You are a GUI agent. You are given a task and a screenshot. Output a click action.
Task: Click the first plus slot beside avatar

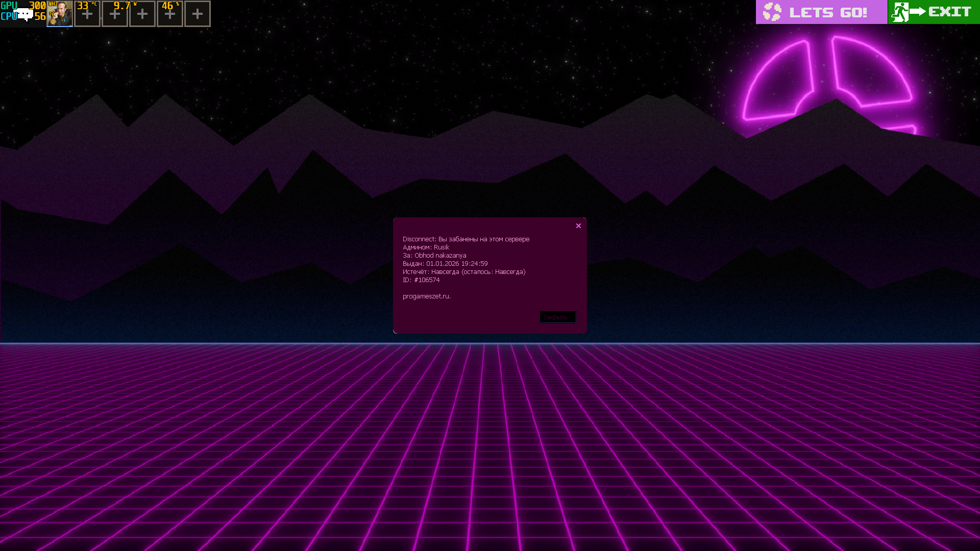tap(87, 14)
